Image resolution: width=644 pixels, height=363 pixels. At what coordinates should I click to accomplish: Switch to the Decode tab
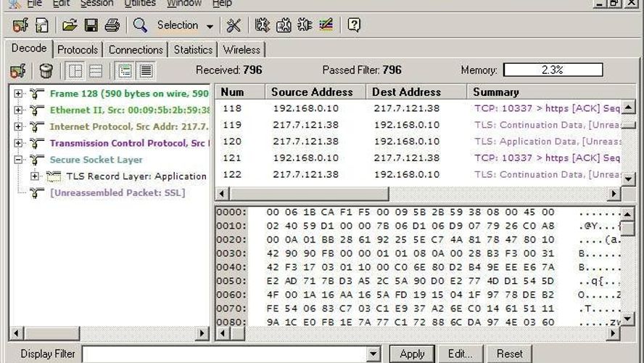click(x=29, y=49)
